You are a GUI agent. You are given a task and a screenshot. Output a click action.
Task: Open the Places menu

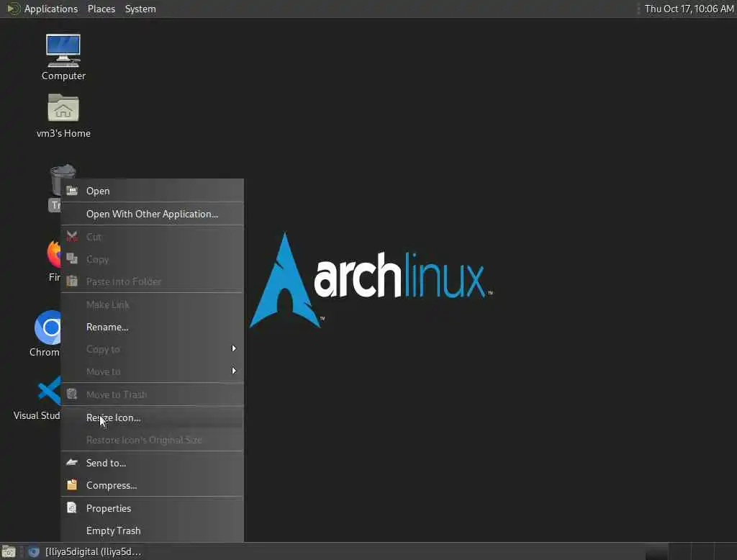101,9
